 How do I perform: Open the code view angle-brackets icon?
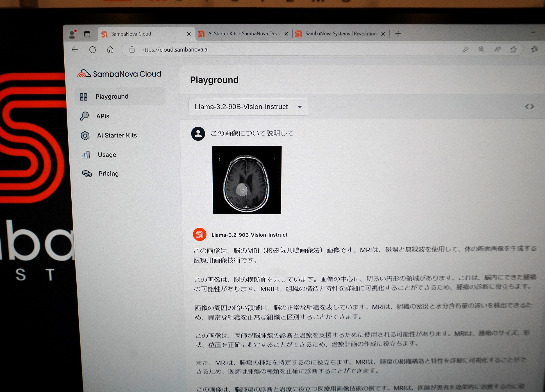(530, 106)
